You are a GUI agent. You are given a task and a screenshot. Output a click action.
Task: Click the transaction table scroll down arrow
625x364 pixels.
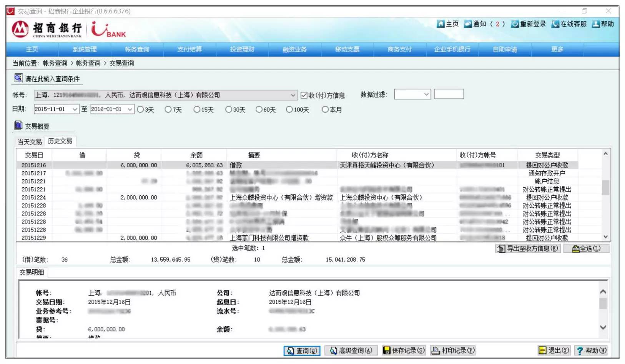[605, 237]
